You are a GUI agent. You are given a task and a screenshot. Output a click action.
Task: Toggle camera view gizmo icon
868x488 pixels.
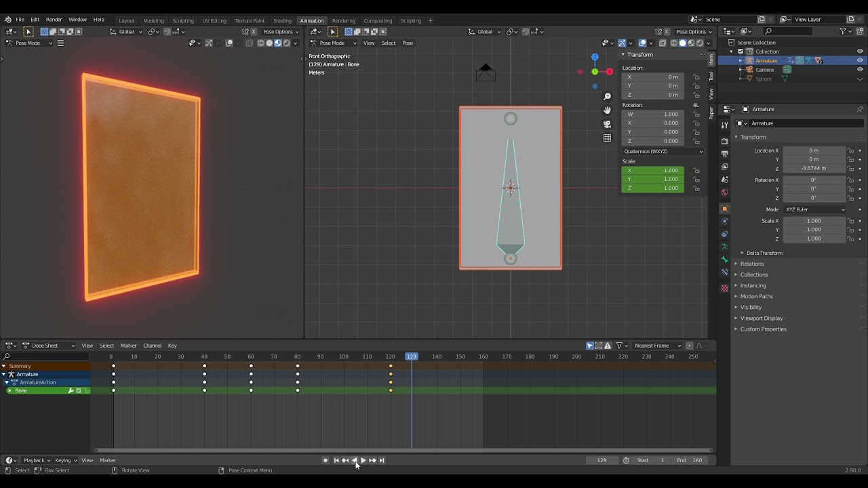coord(607,124)
